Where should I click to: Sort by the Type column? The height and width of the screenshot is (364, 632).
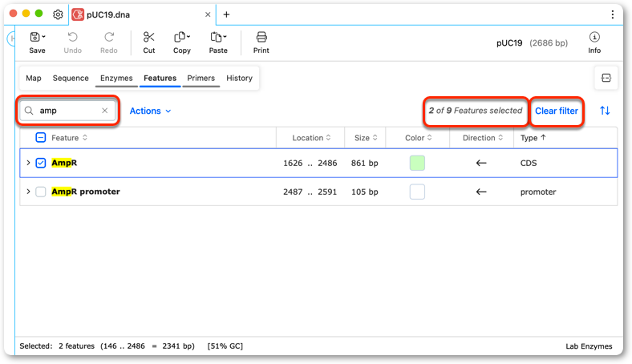click(x=533, y=138)
